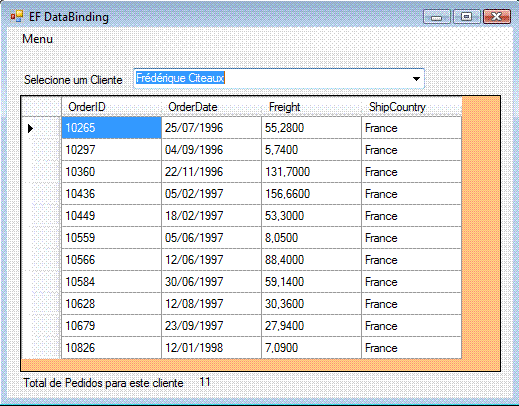Click the Frédérique Citeaux combo box text
The width and height of the screenshot is (519, 406).
pyautogui.click(x=180, y=78)
